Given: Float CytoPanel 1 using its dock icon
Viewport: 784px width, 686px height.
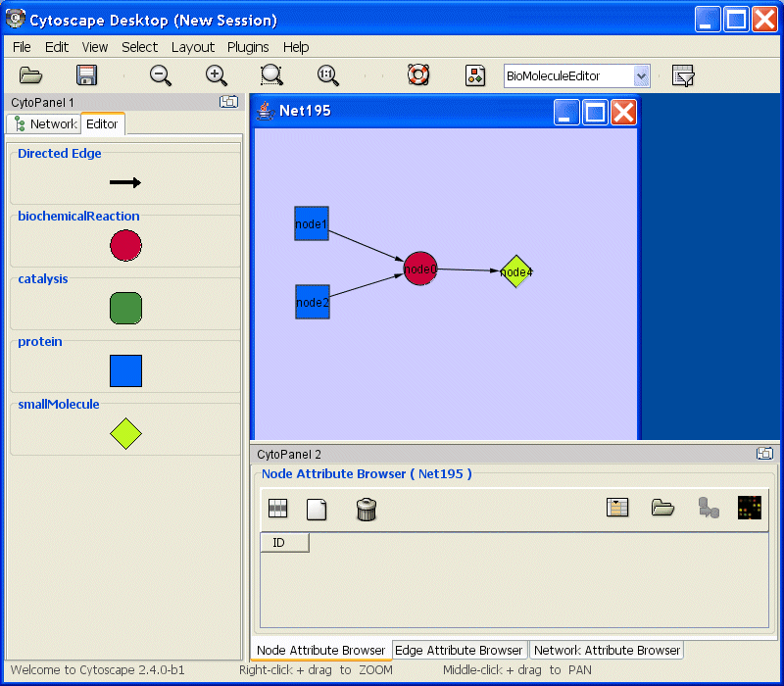Looking at the screenshot, I should pos(228,101).
